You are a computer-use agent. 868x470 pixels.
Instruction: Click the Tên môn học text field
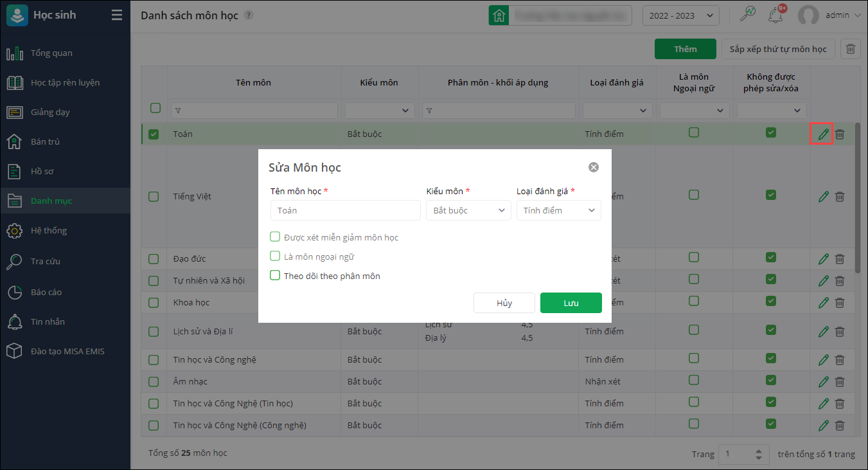coord(345,210)
